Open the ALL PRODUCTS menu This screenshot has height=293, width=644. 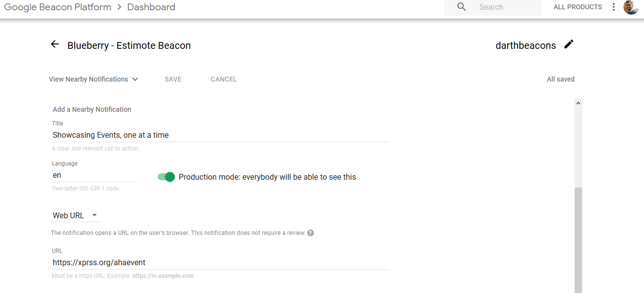[x=578, y=7]
